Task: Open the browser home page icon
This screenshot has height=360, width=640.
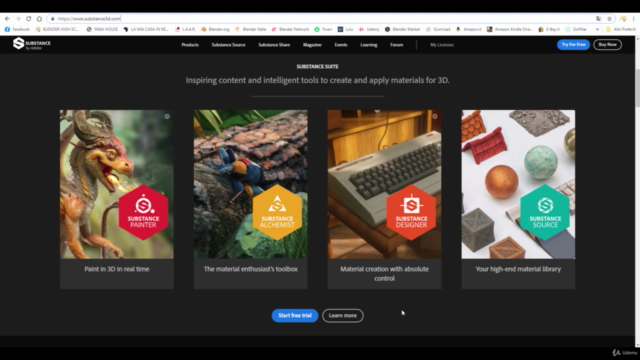Action: 39,19
